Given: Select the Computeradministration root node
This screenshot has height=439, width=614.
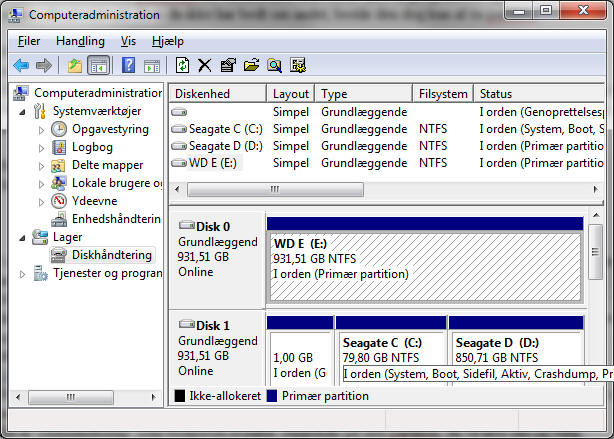Looking at the screenshot, I should click(x=98, y=93).
